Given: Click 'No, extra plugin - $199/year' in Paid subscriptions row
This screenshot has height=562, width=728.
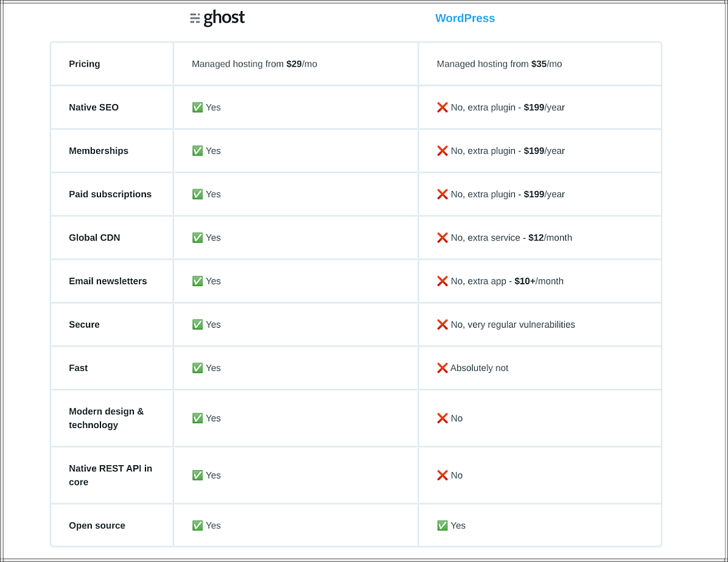Looking at the screenshot, I should point(508,194).
